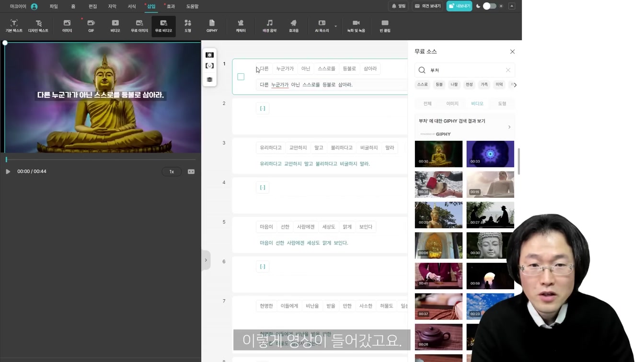Open the 1x playback speed selector
This screenshot has width=644, height=362.
tap(172, 171)
